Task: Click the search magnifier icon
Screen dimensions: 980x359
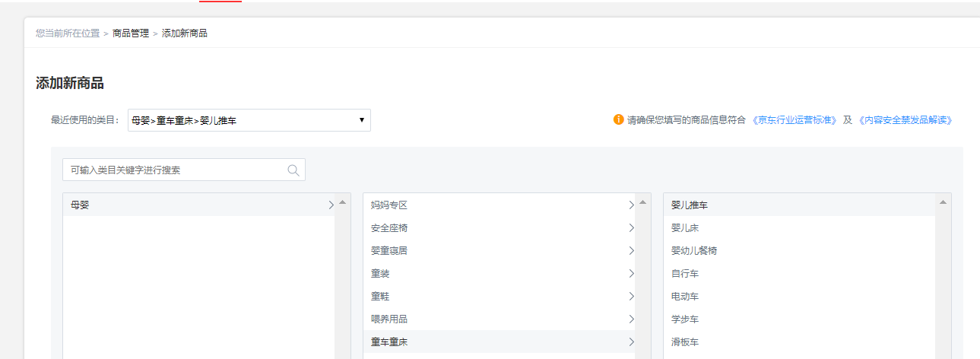Action: click(x=293, y=170)
